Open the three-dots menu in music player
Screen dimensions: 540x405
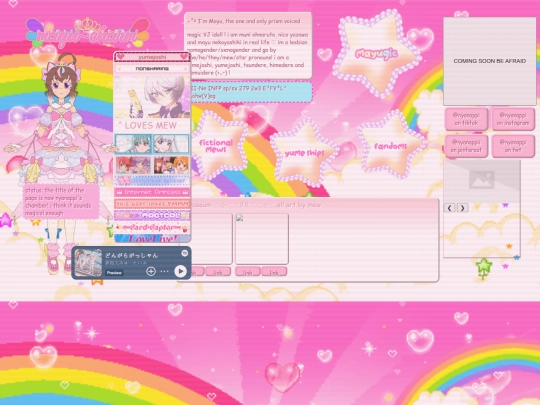click(165, 271)
